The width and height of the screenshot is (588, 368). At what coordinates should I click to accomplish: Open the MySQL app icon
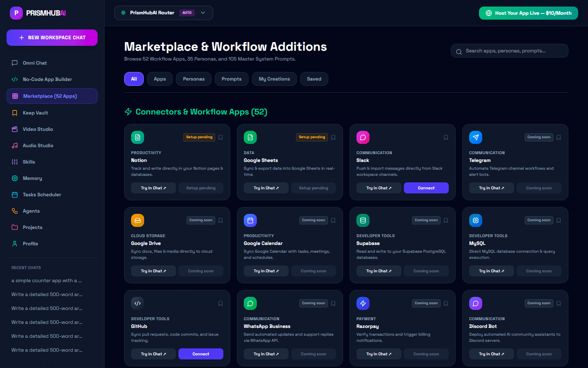point(476,220)
